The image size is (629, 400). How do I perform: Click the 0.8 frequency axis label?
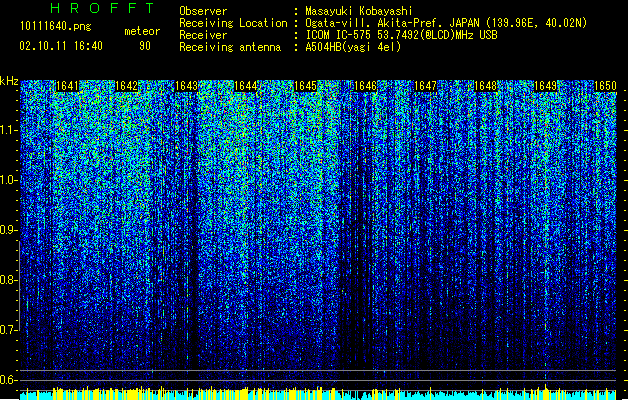point(8,280)
